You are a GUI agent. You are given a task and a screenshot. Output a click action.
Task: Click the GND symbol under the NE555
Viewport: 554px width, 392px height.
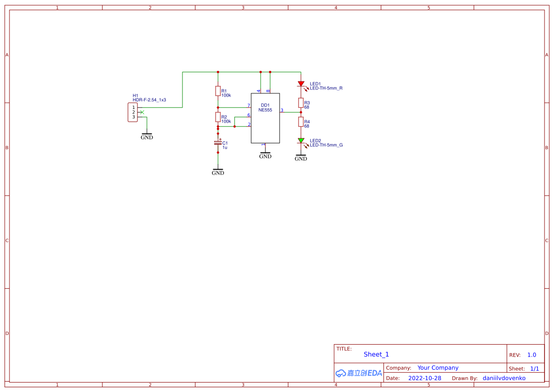coord(265,154)
